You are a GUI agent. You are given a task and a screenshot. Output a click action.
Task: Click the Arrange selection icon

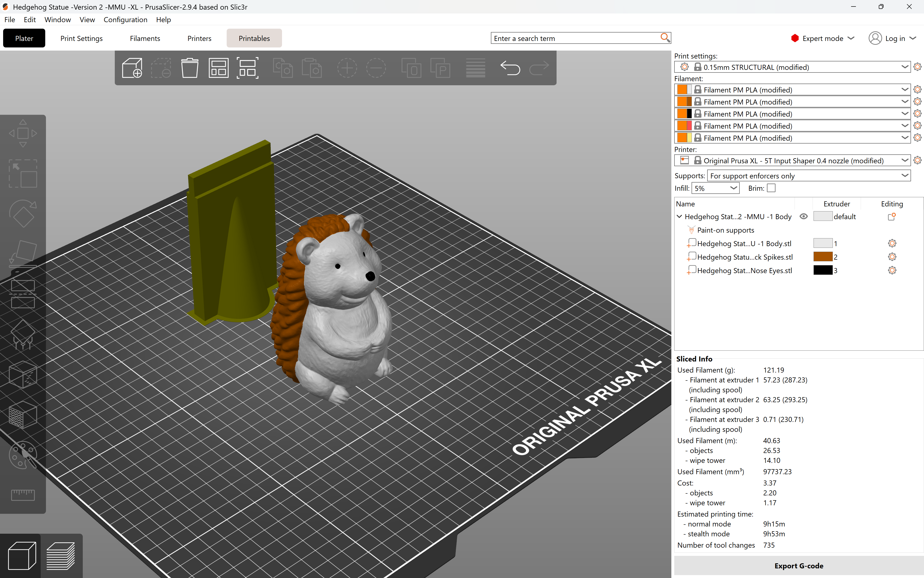point(247,68)
